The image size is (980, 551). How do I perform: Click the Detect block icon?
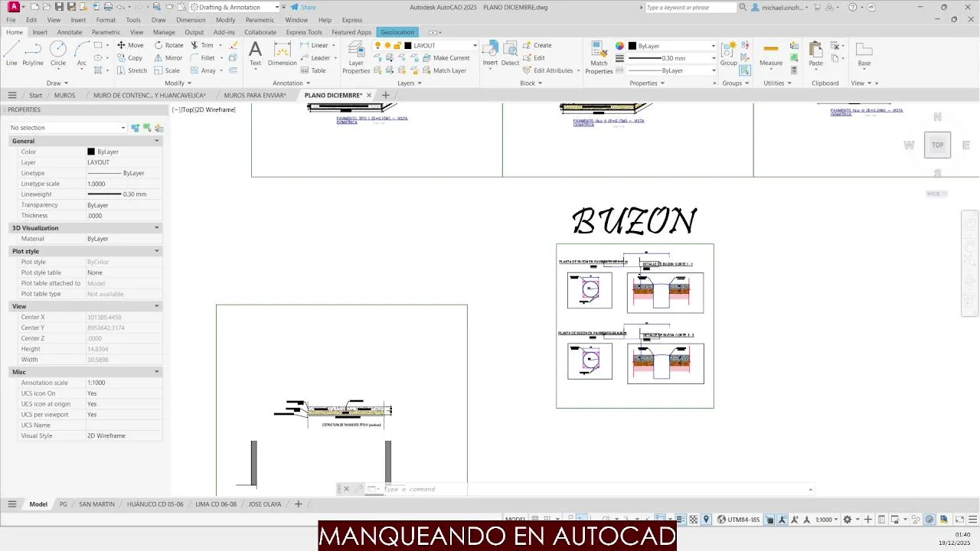(x=510, y=54)
